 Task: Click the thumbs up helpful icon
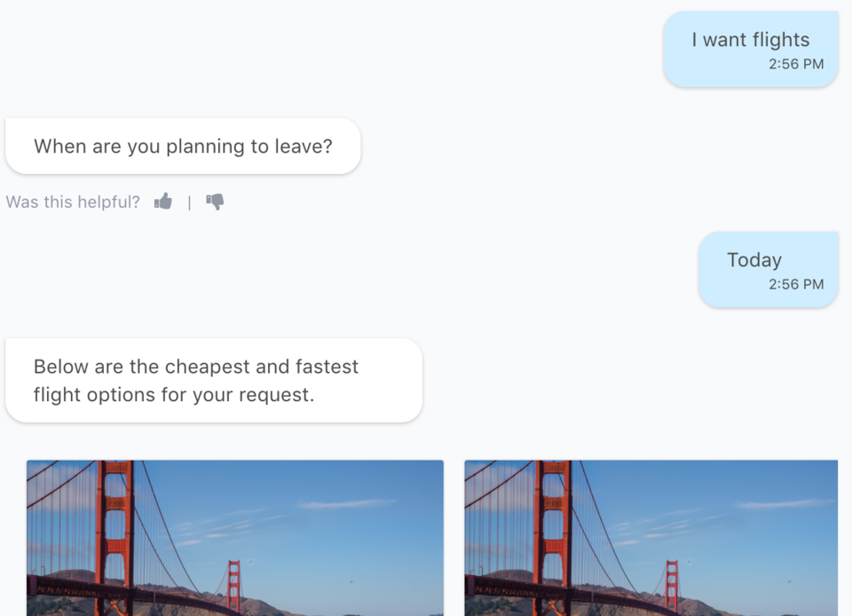pos(163,201)
